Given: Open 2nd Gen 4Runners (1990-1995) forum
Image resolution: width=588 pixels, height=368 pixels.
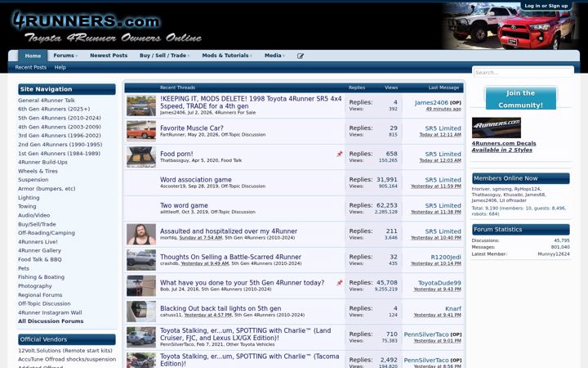Looking at the screenshot, I should click(60, 145).
